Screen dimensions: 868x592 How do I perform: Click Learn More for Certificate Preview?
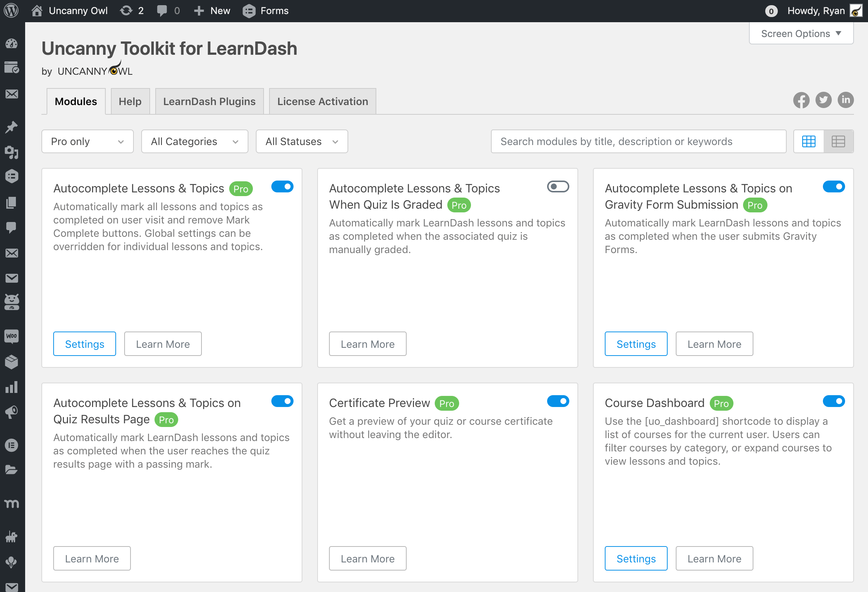pyautogui.click(x=367, y=558)
